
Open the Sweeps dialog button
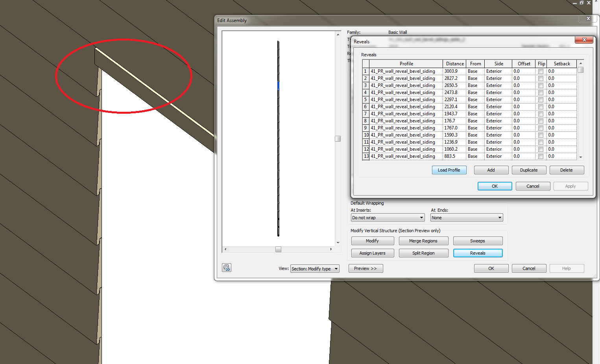(478, 241)
